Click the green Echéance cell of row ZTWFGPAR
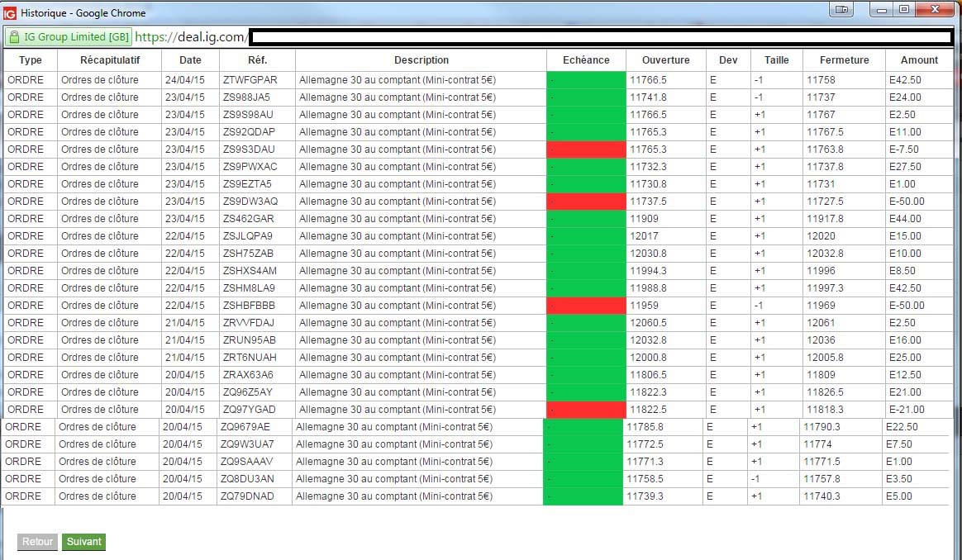The height and width of the screenshot is (560, 962). [x=586, y=80]
